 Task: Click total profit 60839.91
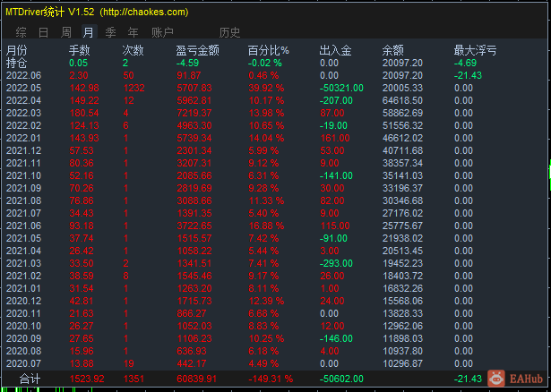click(196, 379)
